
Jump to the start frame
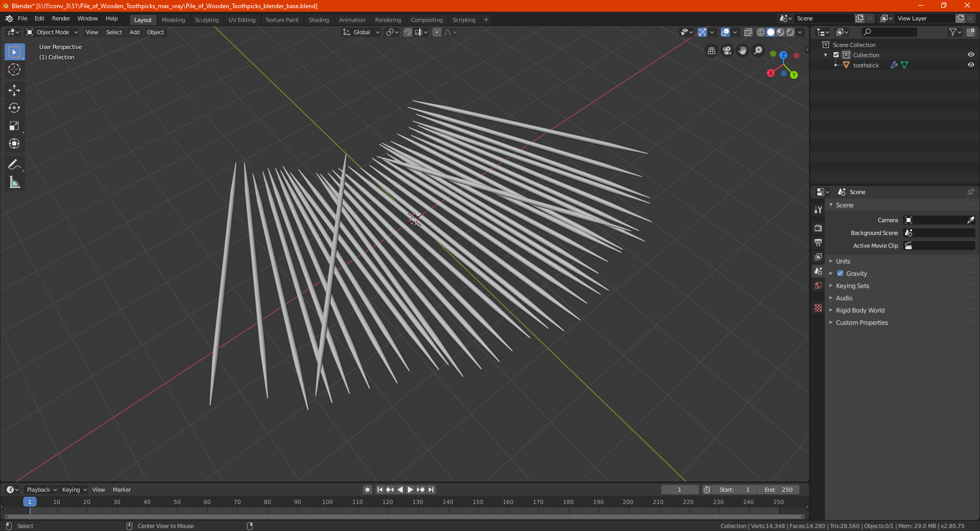(x=380, y=490)
